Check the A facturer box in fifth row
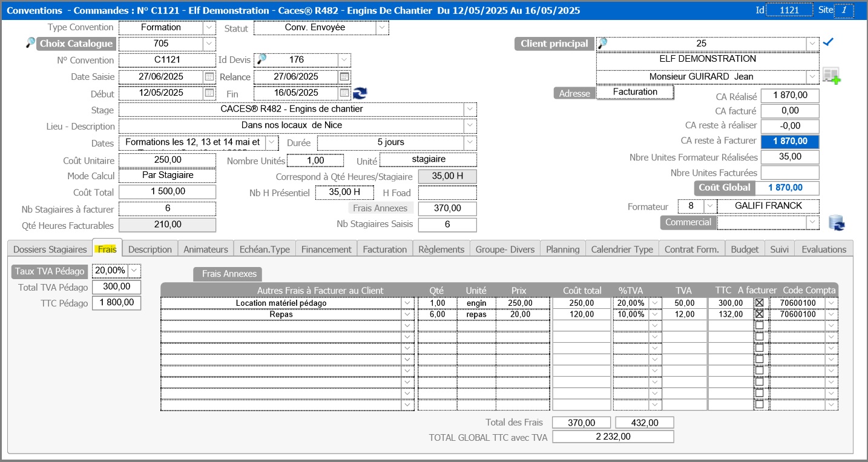 [x=759, y=348]
